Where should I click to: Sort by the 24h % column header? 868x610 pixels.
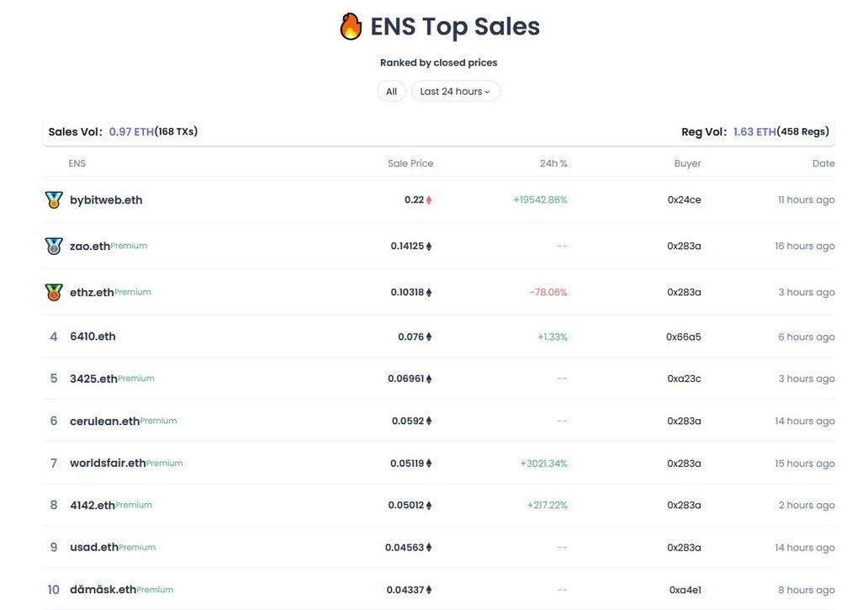(x=553, y=163)
